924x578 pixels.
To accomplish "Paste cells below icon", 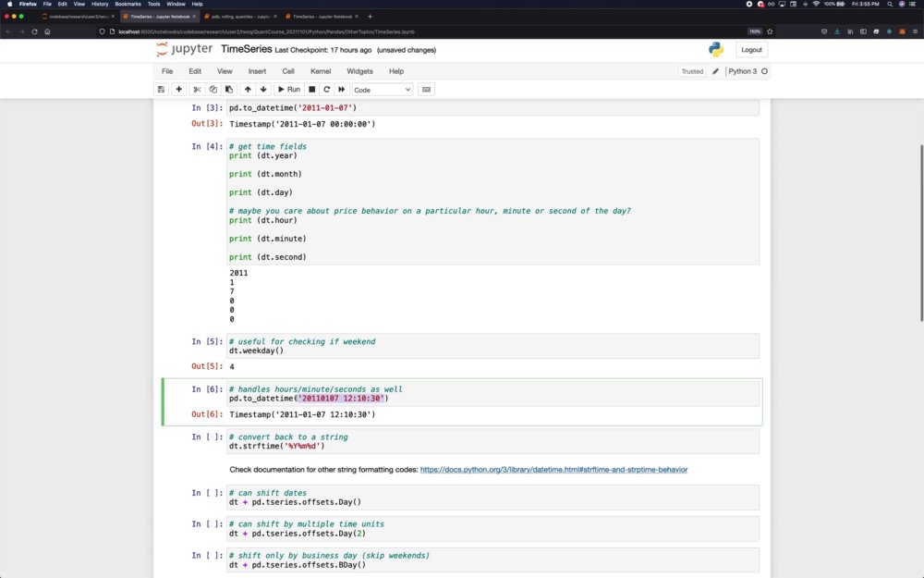I will pos(229,90).
